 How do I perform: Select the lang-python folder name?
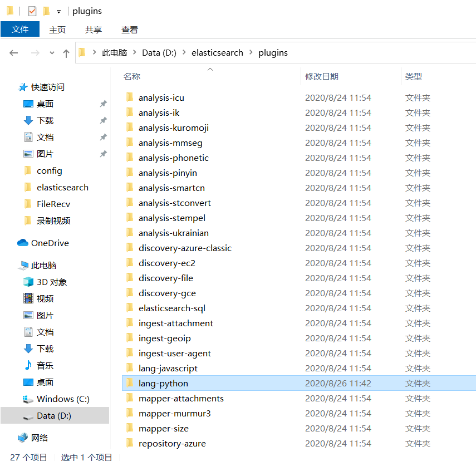pos(163,384)
